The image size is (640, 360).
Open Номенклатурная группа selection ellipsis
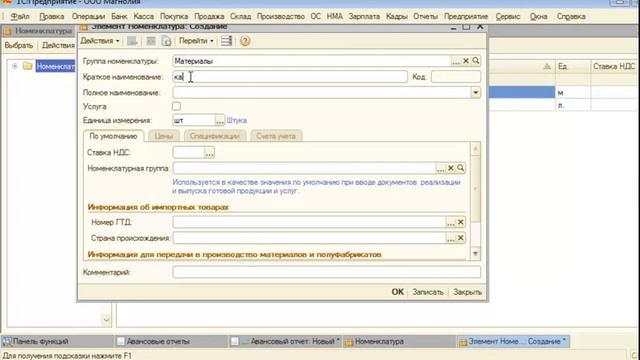[440, 168]
